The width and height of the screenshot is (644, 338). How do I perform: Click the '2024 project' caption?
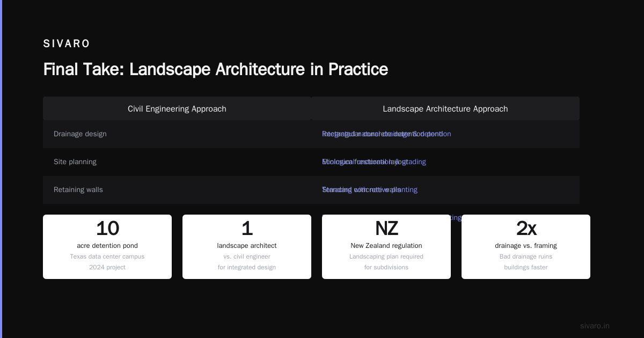(x=107, y=267)
